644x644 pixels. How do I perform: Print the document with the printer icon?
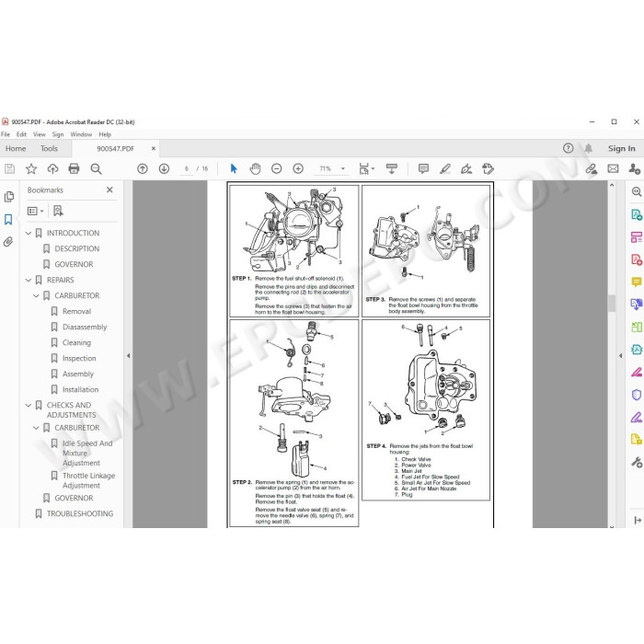tap(74, 168)
